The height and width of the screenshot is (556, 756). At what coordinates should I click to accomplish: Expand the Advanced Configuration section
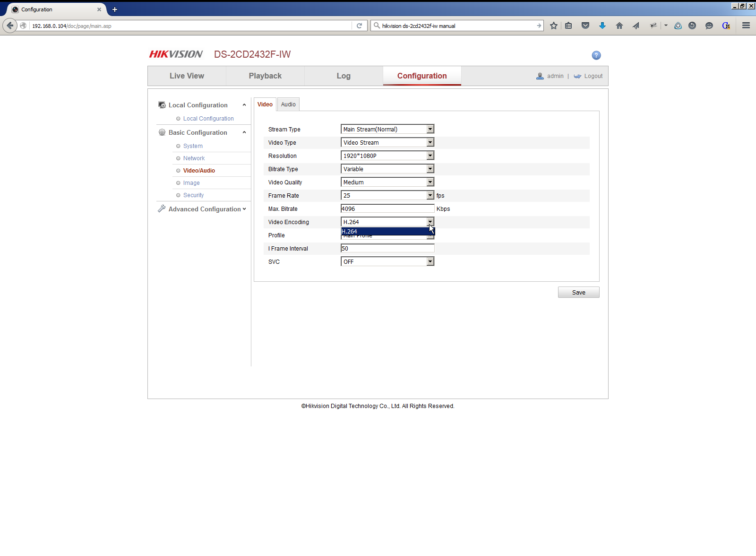coord(244,209)
